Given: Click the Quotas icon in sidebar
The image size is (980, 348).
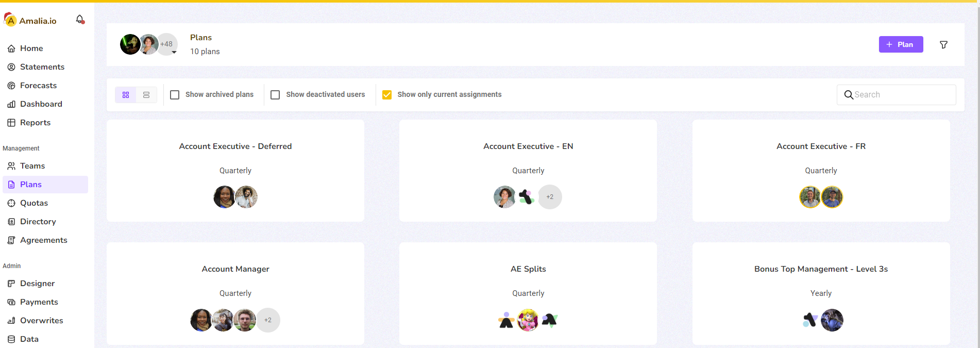Looking at the screenshot, I should 11,203.
